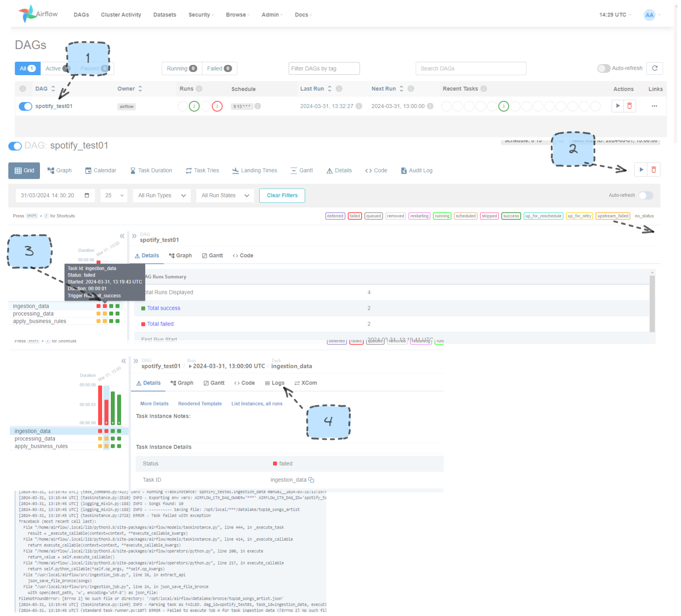Open the All Run States dropdown
681x616 pixels.
click(x=225, y=195)
